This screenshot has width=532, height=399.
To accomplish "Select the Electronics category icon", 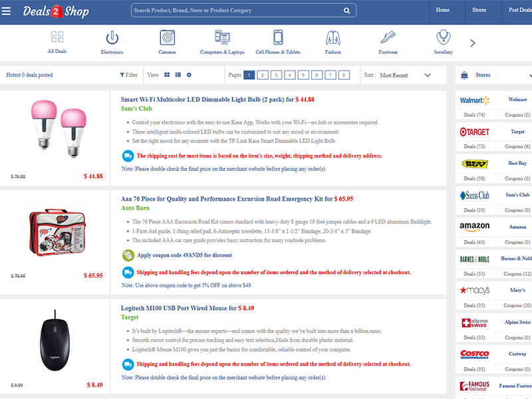I will click(x=112, y=37).
